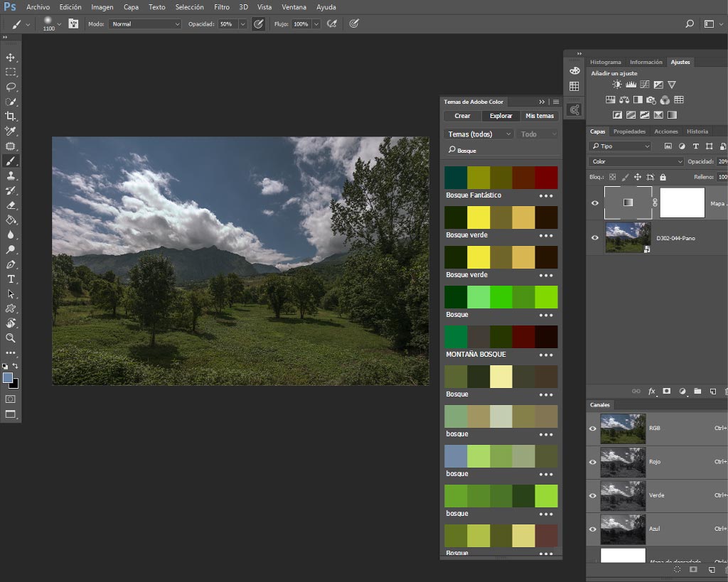728x582 pixels.
Task: Toggle the airbrush build-up mode
Action: 332,23
